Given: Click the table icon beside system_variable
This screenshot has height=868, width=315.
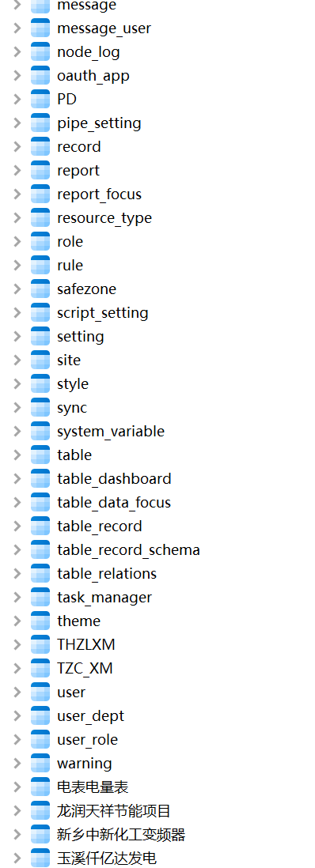Looking at the screenshot, I should [40, 431].
